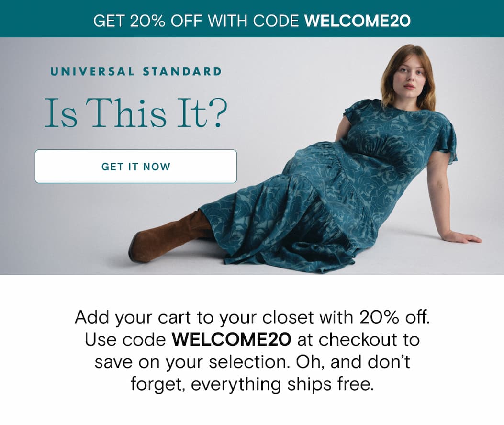
Task: Click "at checkout to" text in paragraph
Action: [358, 339]
